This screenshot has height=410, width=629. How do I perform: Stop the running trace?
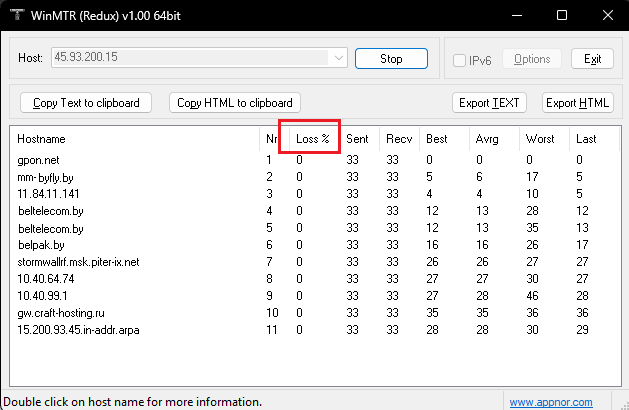coord(391,59)
